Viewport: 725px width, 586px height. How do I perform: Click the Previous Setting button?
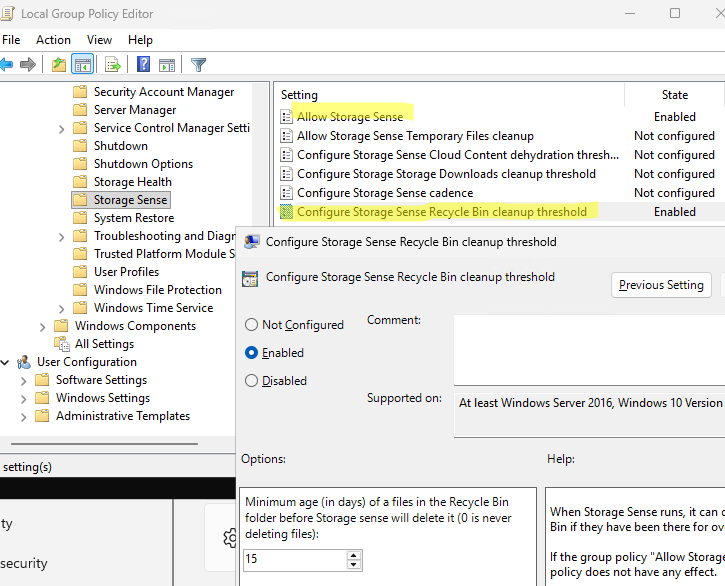tap(661, 285)
